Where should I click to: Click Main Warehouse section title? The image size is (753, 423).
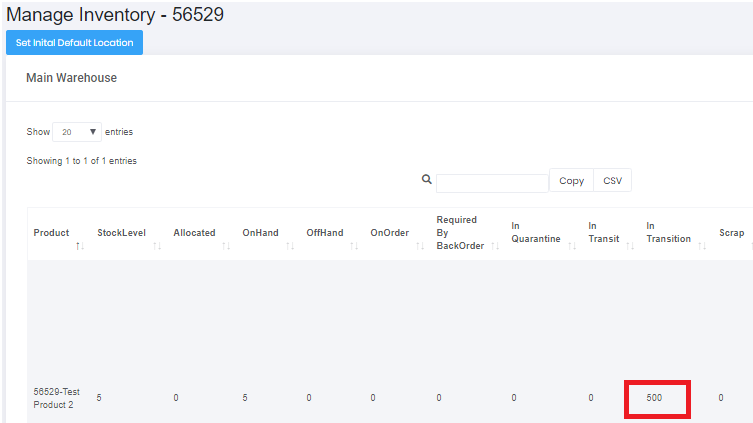pyautogui.click(x=72, y=78)
